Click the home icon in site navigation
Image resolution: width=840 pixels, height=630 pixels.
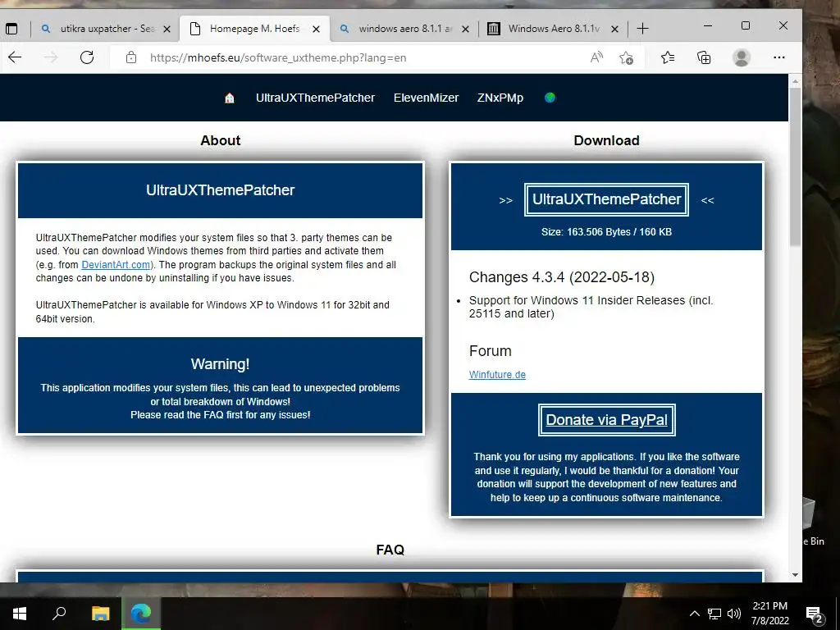tap(230, 98)
